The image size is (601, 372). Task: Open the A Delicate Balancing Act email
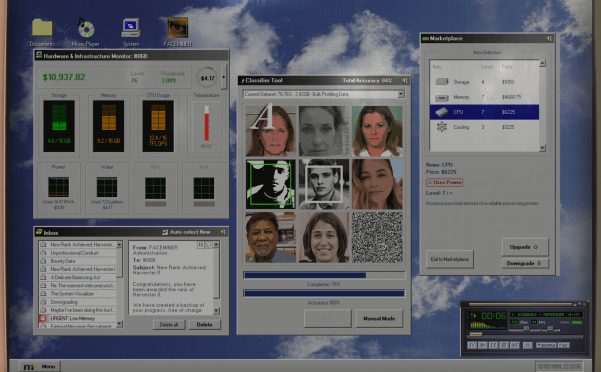coord(78,277)
